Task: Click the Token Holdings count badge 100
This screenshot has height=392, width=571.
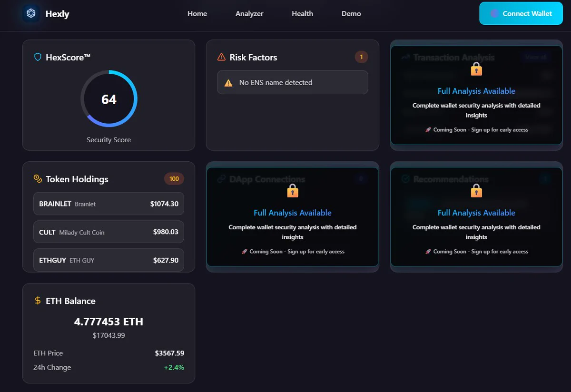Action: (174, 179)
